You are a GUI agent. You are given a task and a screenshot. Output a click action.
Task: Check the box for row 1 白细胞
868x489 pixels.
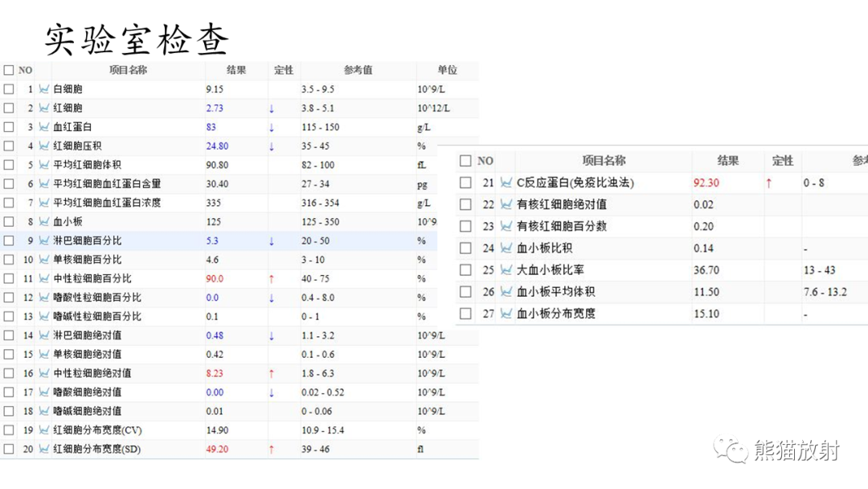pos(9,89)
